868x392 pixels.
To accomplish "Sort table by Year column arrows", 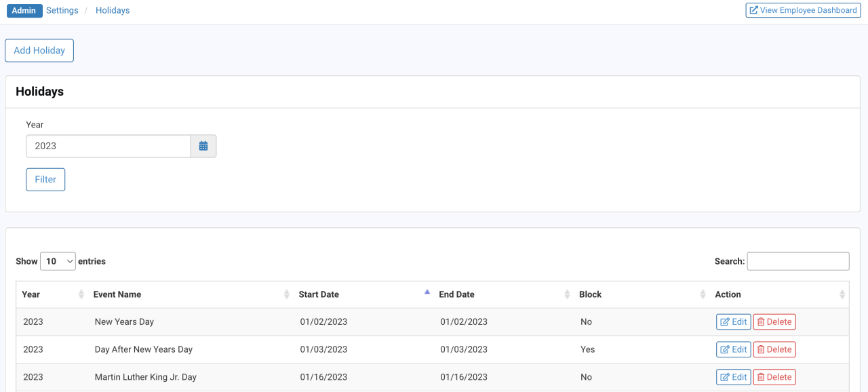I will (81, 294).
